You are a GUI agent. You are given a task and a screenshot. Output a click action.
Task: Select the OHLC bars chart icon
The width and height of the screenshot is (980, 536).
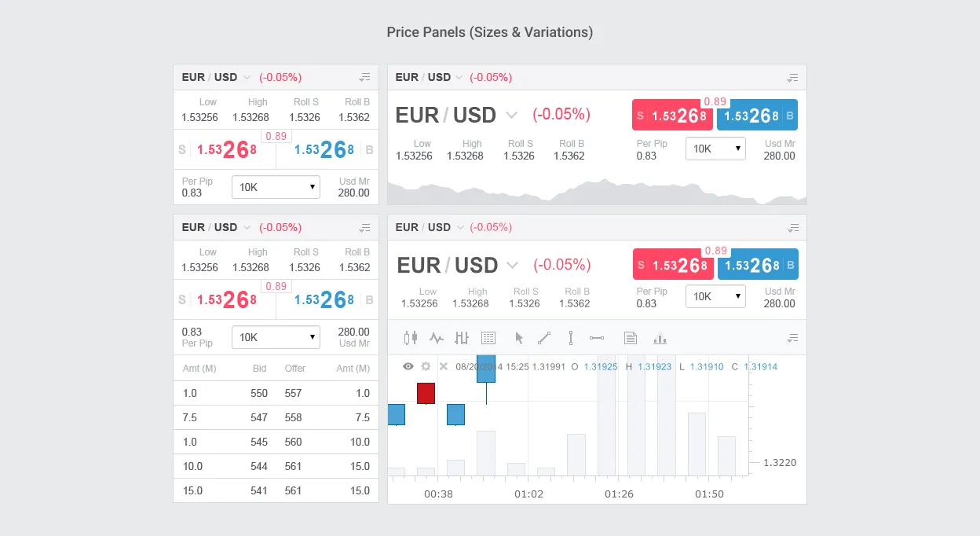click(x=462, y=338)
